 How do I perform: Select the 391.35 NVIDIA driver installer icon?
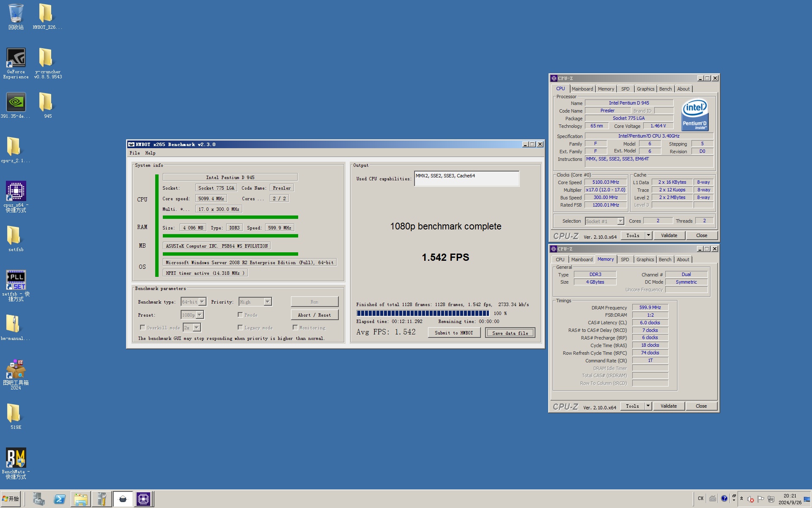(x=16, y=106)
